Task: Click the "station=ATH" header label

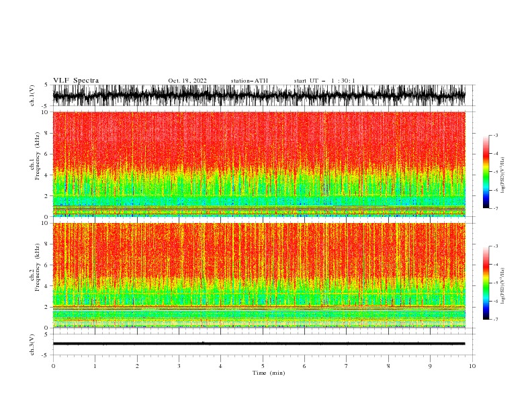Action: tap(249, 81)
